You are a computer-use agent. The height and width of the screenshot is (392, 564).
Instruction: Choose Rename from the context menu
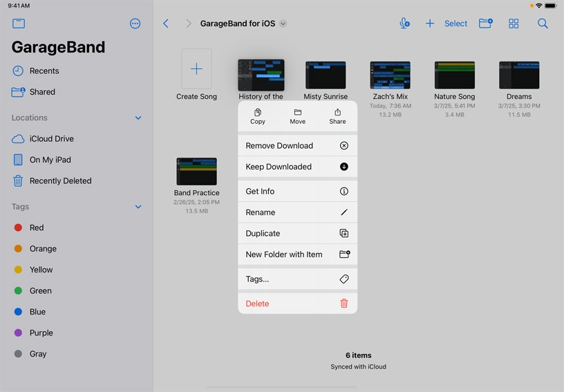297,212
